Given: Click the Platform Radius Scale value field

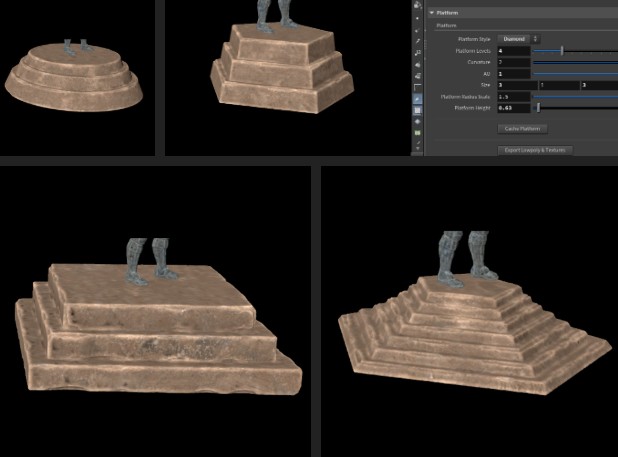Looking at the screenshot, I should coord(512,96).
